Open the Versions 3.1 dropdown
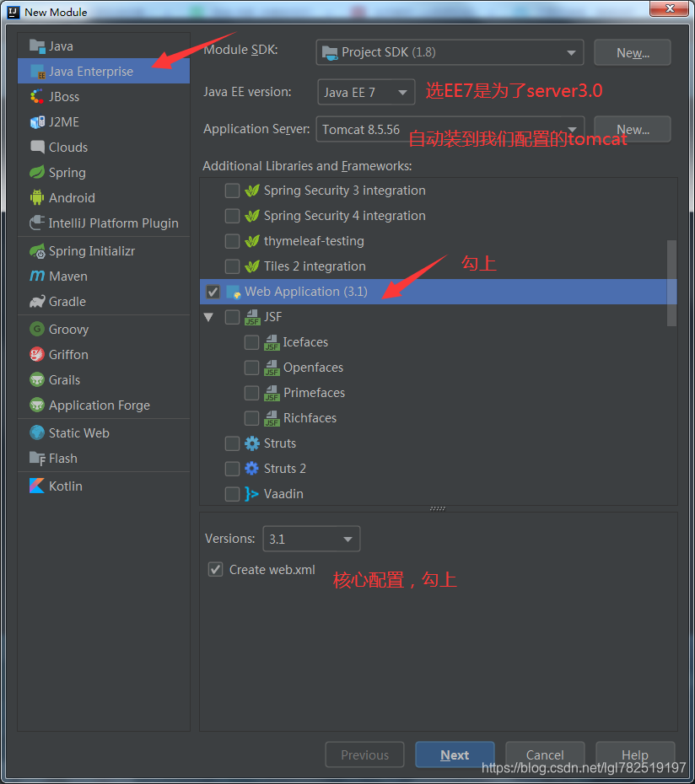The height and width of the screenshot is (784, 695). point(311,539)
